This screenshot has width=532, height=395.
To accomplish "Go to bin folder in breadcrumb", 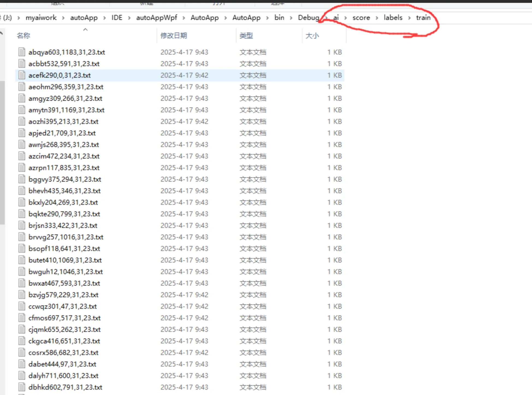I will pos(279,18).
